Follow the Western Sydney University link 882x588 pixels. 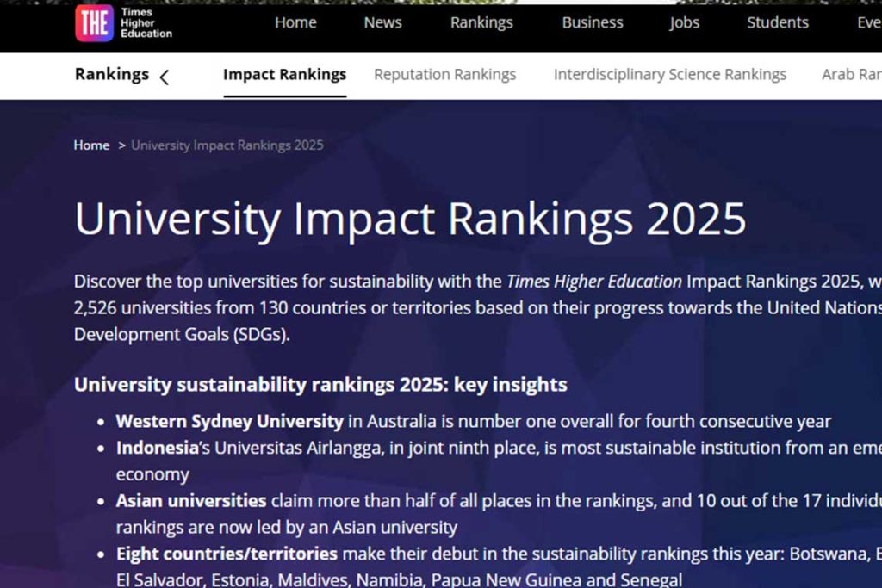click(229, 421)
